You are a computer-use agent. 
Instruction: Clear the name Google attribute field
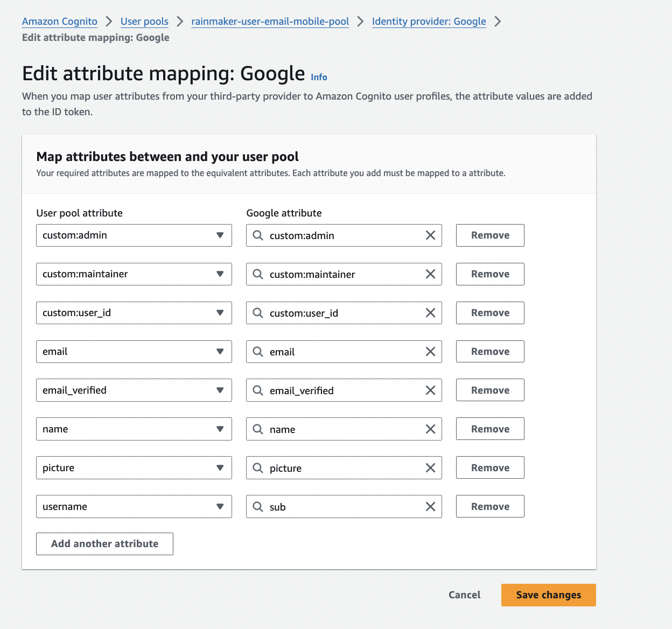pyautogui.click(x=430, y=429)
